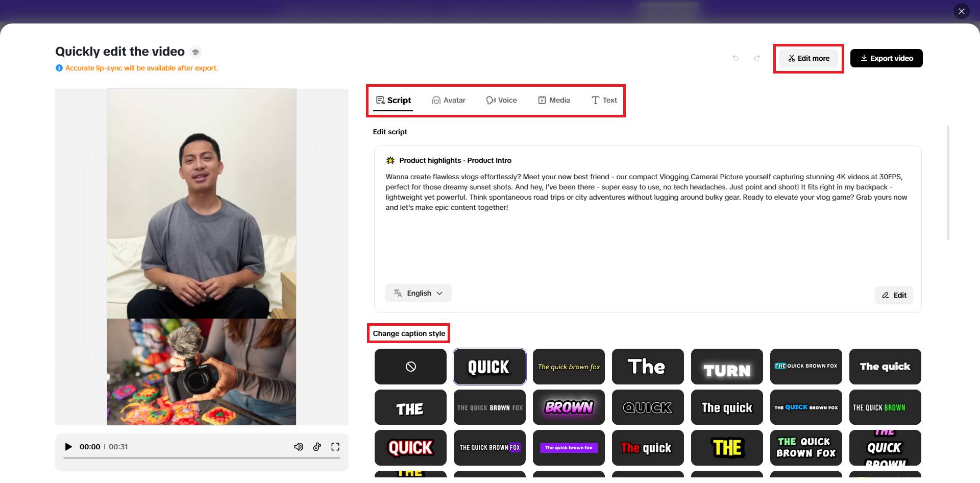Choose the TURN caption style

click(x=727, y=367)
